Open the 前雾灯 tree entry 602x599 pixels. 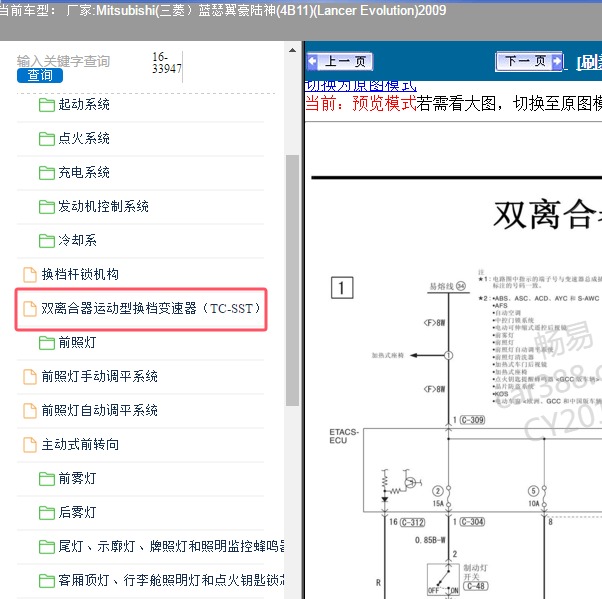tap(77, 478)
